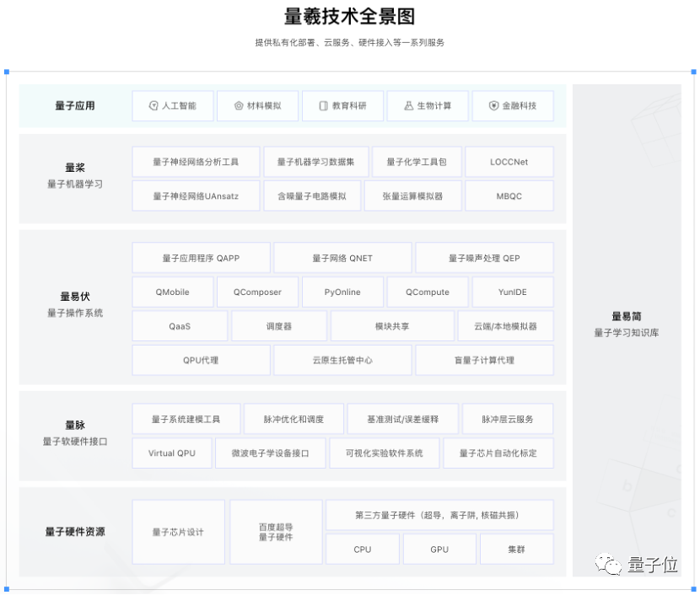The width and height of the screenshot is (700, 595).
Task: Click QComposer
Action: [256, 292]
